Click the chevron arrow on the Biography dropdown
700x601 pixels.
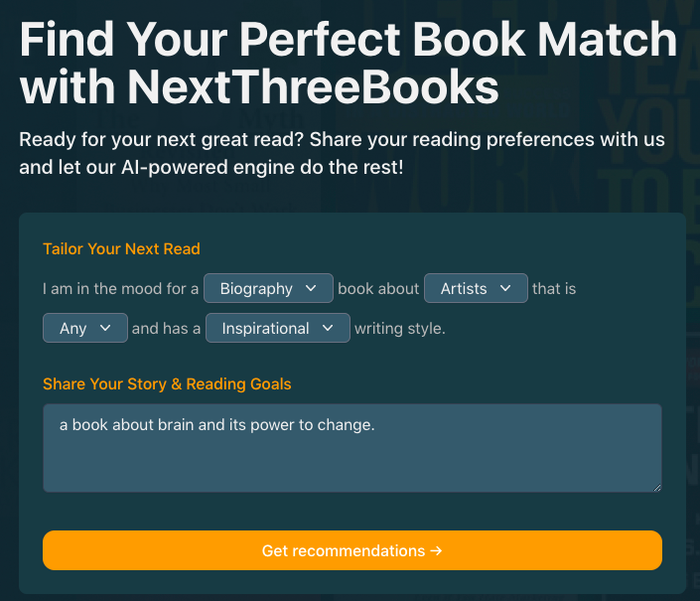tap(312, 289)
